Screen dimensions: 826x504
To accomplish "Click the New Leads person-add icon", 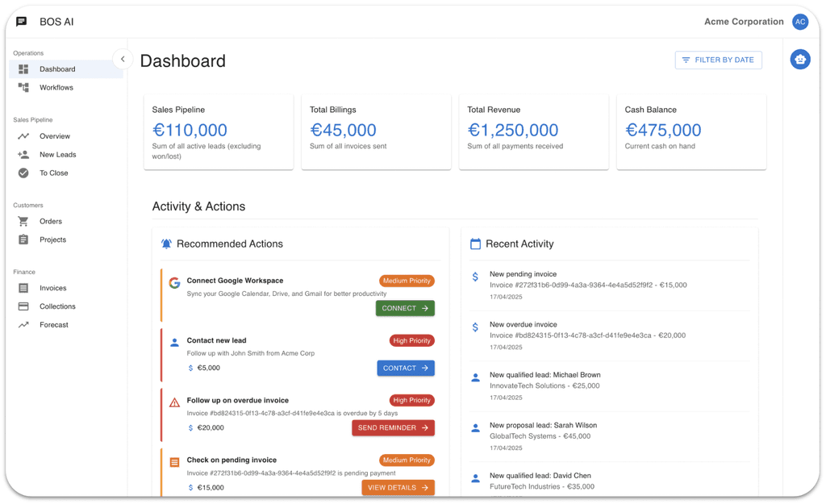I will pos(23,154).
